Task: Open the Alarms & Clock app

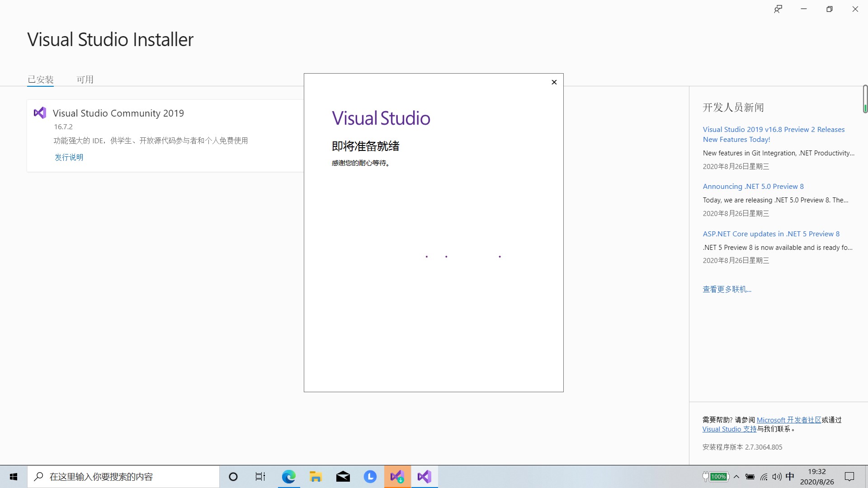Action: [x=370, y=477]
